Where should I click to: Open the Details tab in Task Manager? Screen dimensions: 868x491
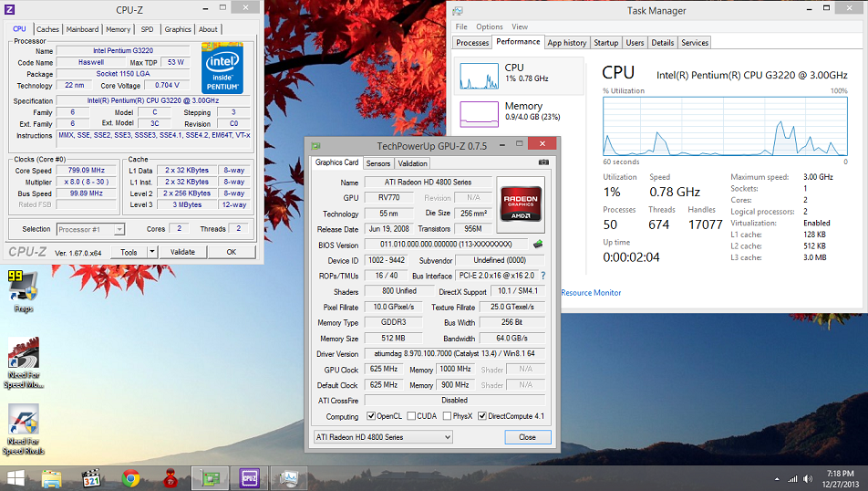pos(663,43)
